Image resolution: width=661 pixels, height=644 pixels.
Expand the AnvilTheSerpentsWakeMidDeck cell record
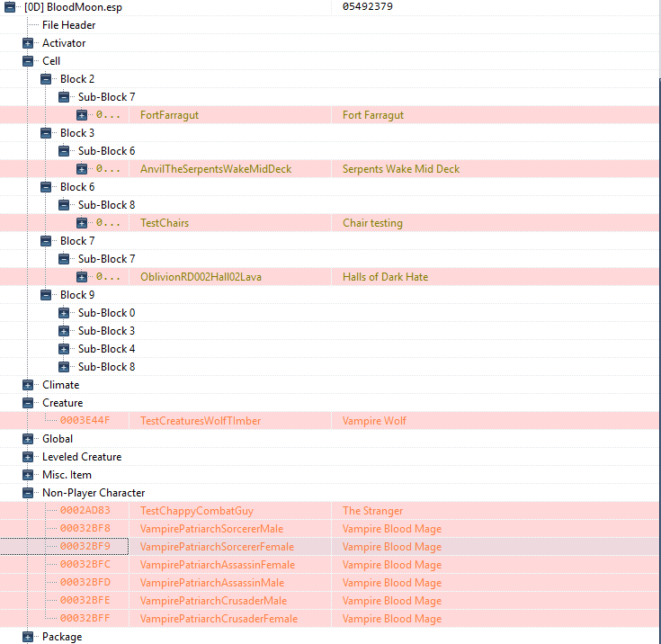82,169
